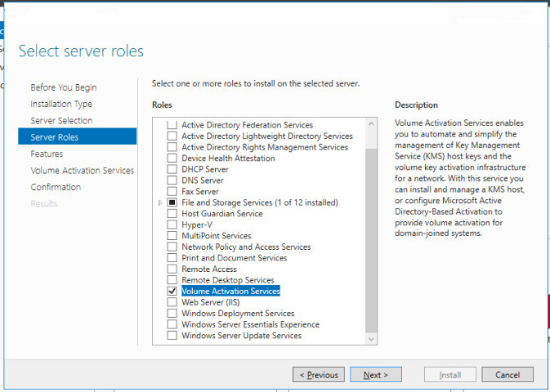Click the roles list scroll down arrow
Image resolution: width=550 pixels, height=392 pixels.
point(372,338)
